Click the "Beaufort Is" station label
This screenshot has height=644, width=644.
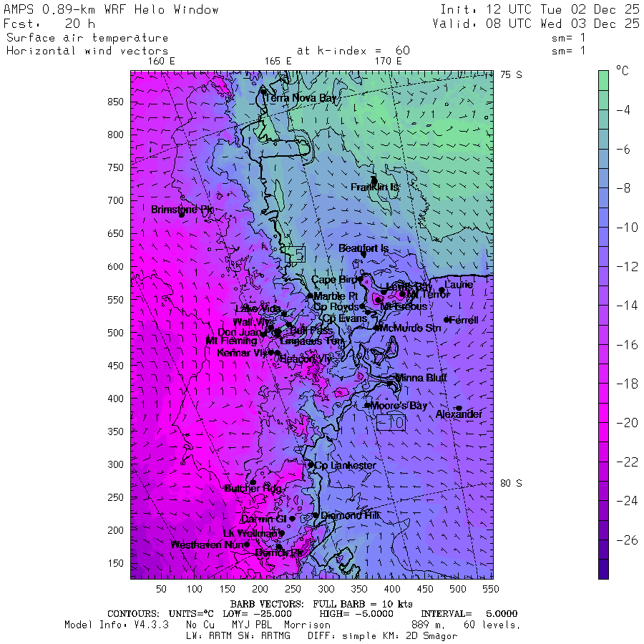[364, 248]
